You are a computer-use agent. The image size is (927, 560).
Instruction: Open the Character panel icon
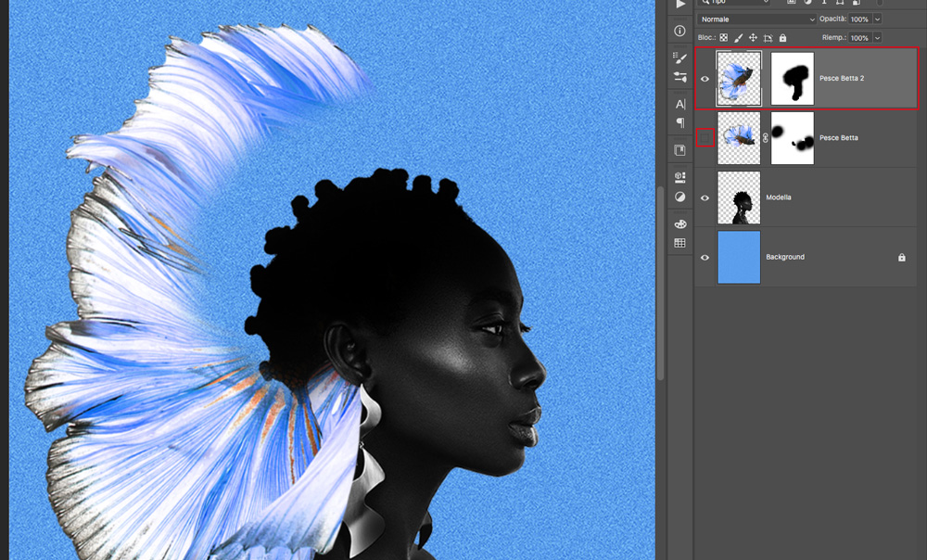point(680,104)
